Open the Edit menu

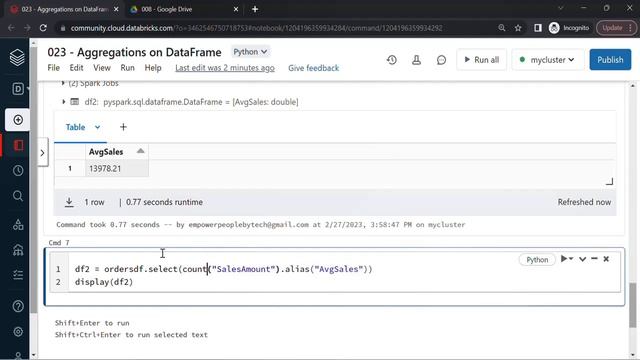76,68
